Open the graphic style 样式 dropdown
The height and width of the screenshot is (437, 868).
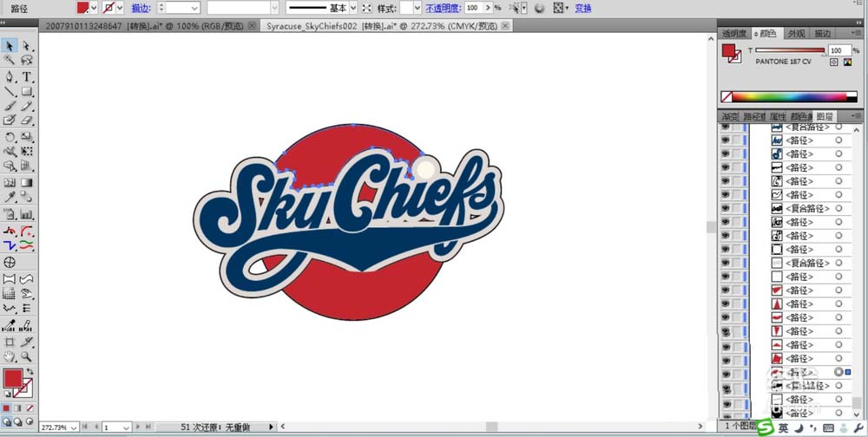pos(418,8)
